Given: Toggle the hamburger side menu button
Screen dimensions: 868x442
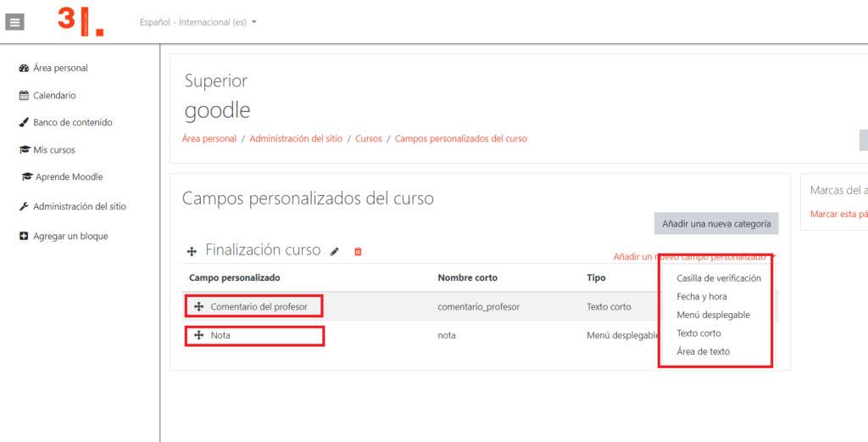Looking at the screenshot, I should click(14, 22).
